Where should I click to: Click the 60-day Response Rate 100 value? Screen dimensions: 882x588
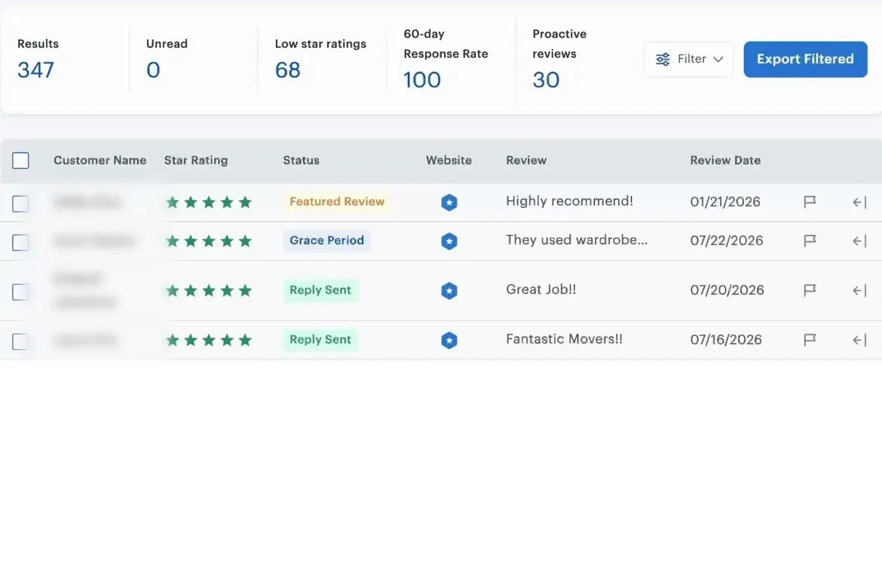click(x=422, y=80)
